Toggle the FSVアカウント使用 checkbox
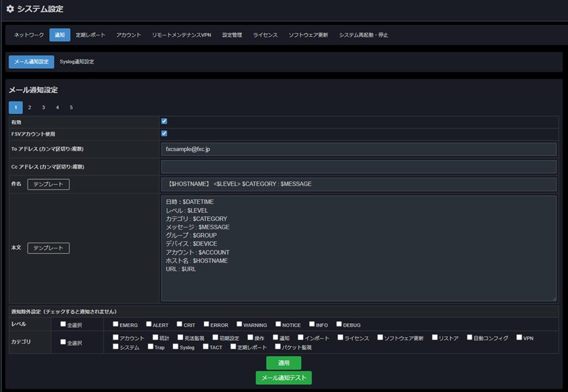The width and height of the screenshot is (568, 392). pyautogui.click(x=164, y=134)
